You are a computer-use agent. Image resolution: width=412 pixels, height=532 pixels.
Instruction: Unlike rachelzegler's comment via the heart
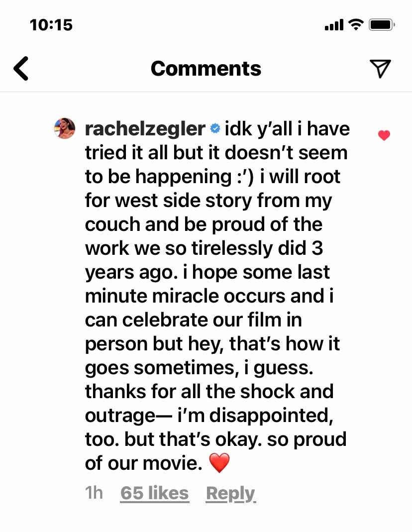pos(384,135)
